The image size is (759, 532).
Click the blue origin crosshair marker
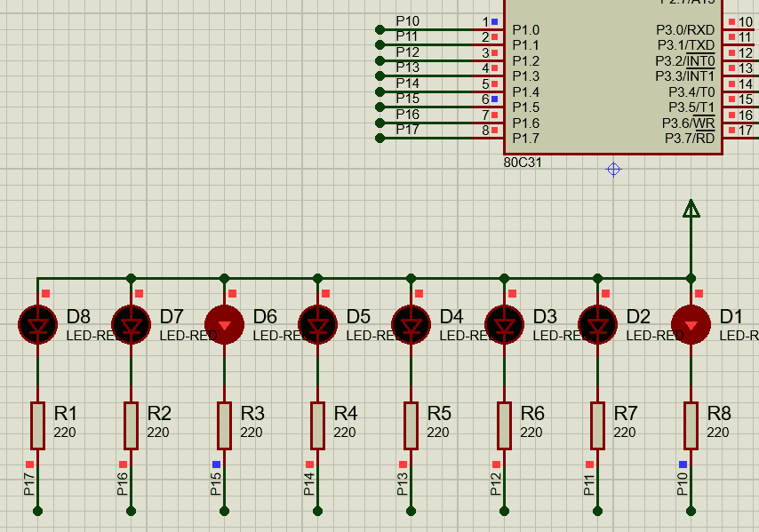613,169
